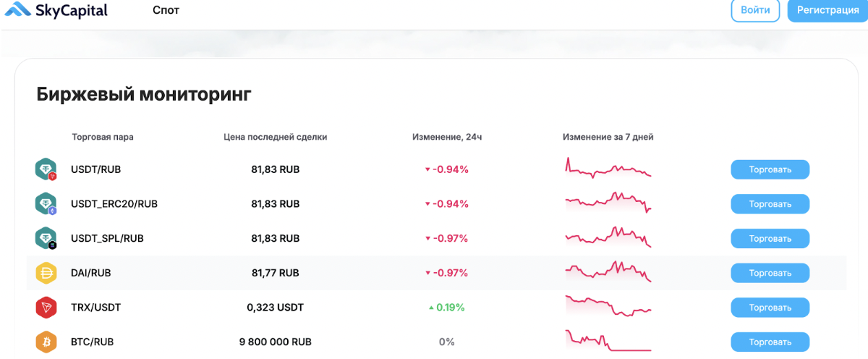Click the SkyCapital logo

56,11
